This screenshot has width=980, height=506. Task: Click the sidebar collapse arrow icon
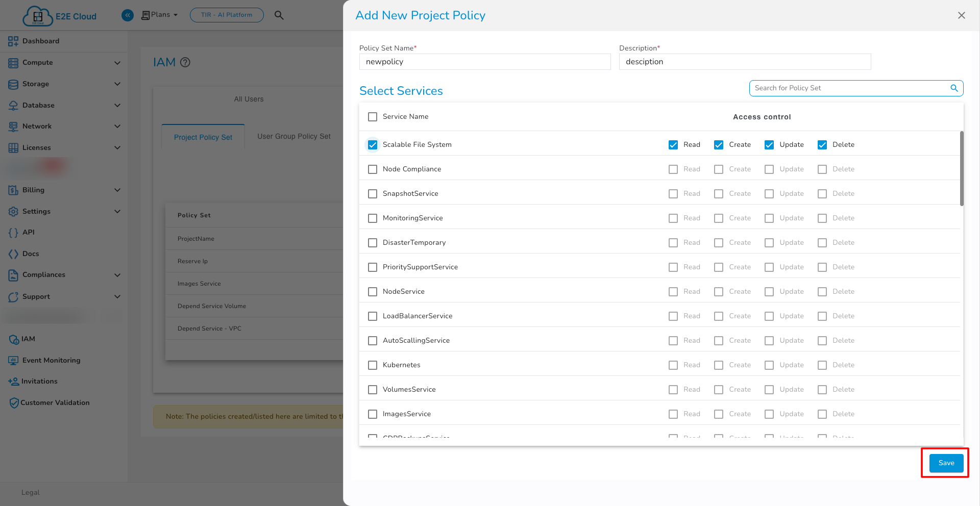click(x=128, y=15)
